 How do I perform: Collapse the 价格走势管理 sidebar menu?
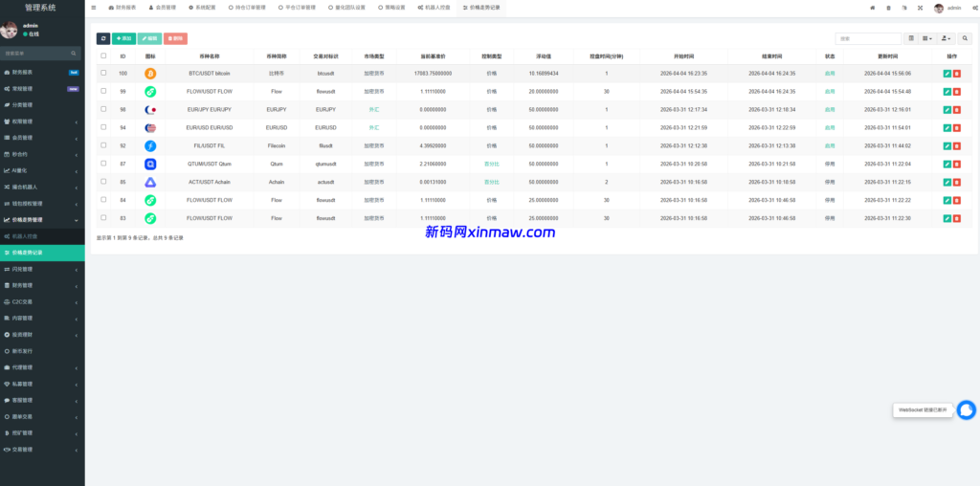(x=42, y=220)
